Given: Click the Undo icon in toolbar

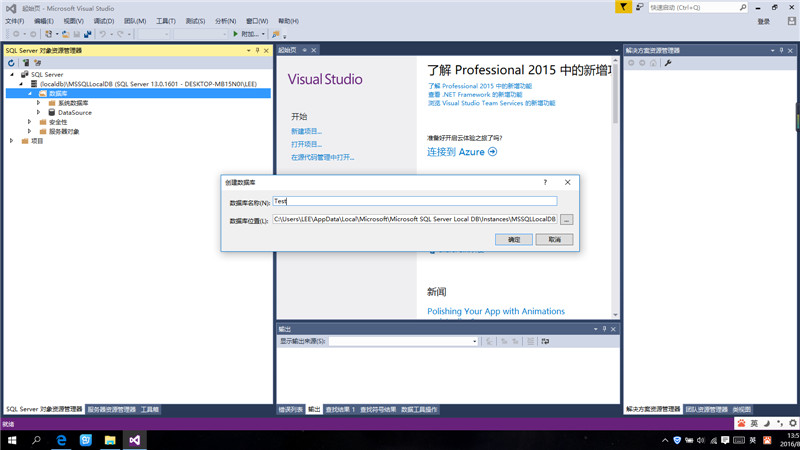Looking at the screenshot, I should [x=102, y=34].
